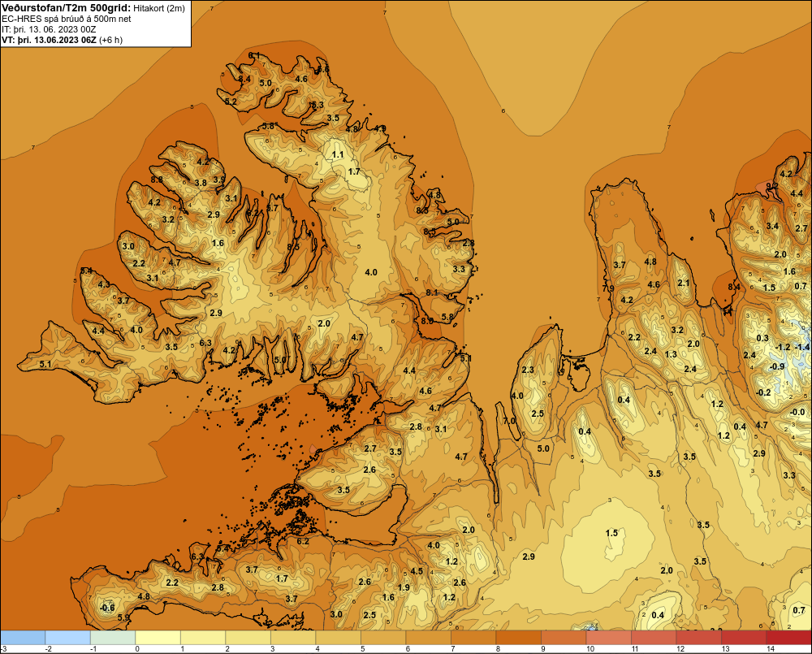Click the '-0.9' temperature value

[777, 366]
